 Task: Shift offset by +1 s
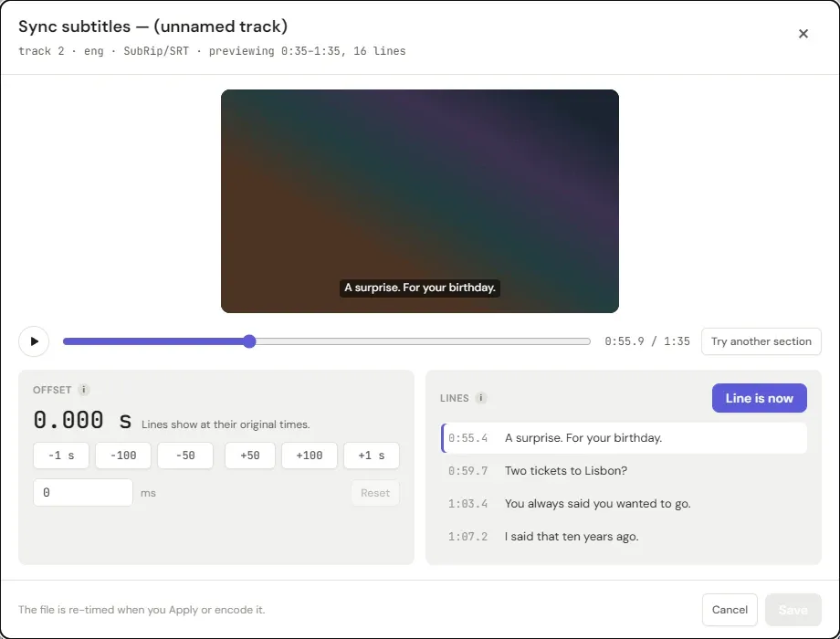point(372,456)
